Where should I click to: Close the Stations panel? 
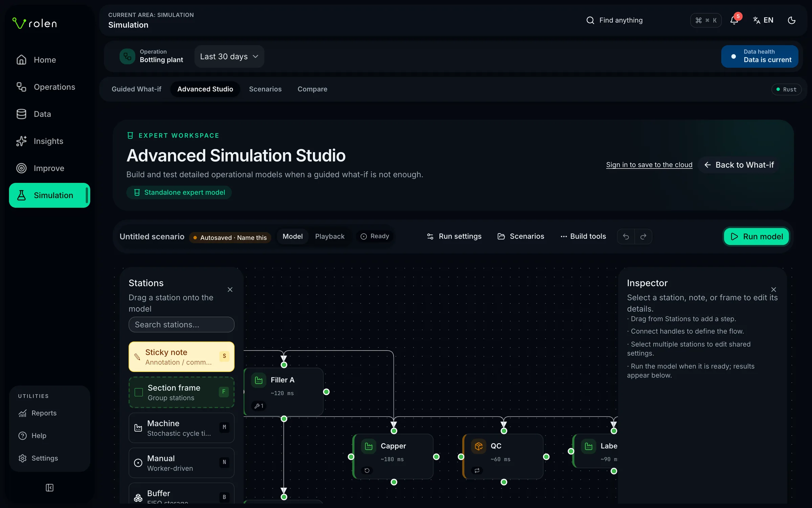[x=230, y=290]
